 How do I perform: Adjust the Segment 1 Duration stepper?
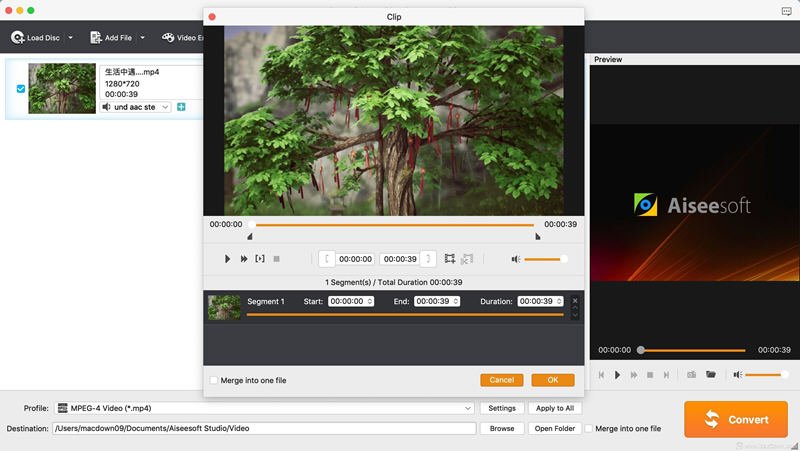tap(559, 302)
